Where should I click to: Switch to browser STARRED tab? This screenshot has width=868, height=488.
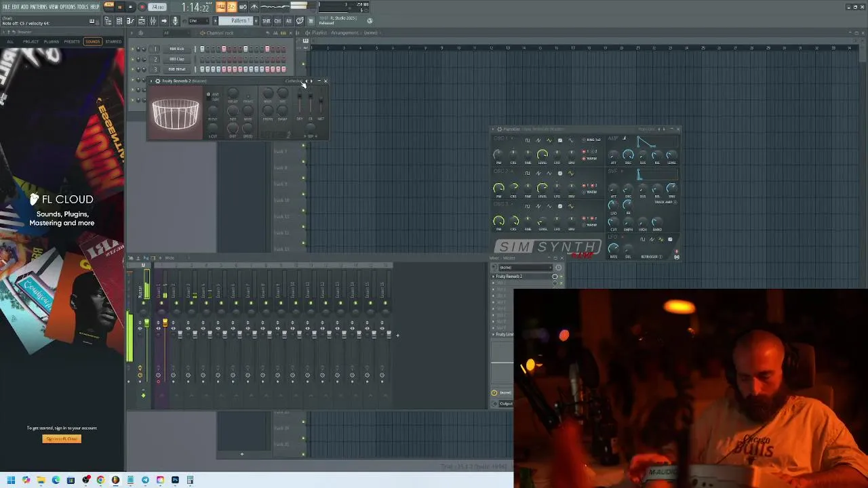(x=113, y=41)
